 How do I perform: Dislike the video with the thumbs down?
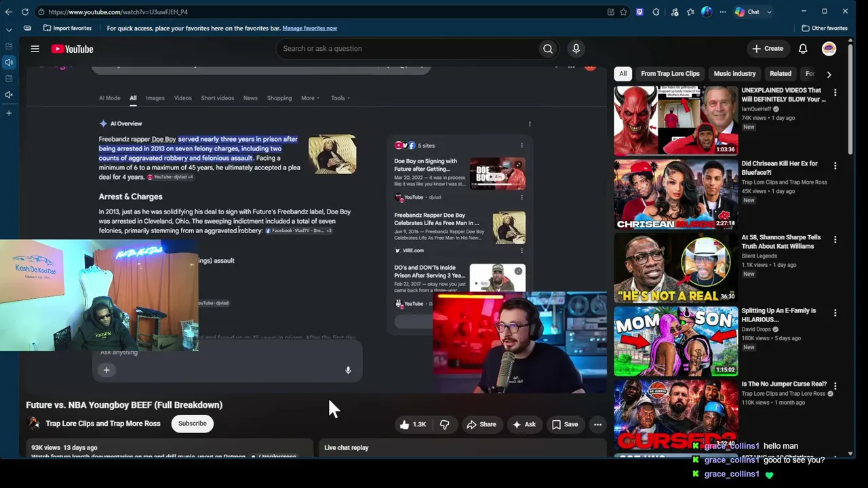click(445, 424)
